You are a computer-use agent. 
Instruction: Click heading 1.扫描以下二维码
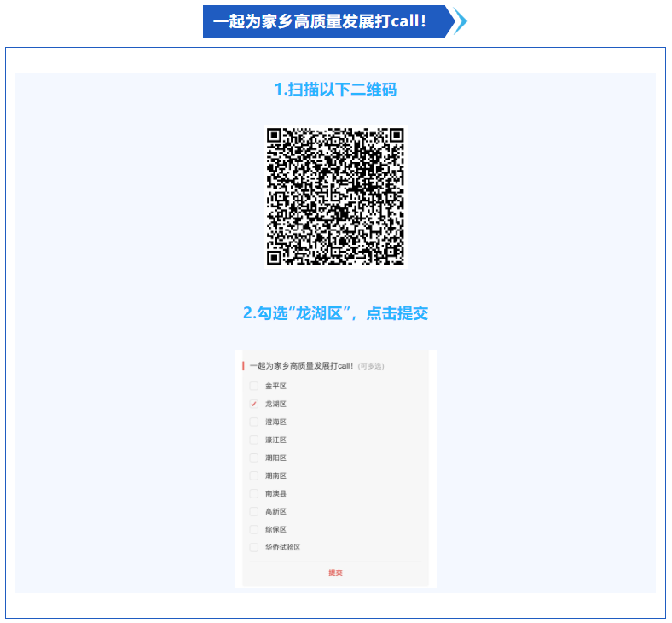pyautogui.click(x=335, y=90)
